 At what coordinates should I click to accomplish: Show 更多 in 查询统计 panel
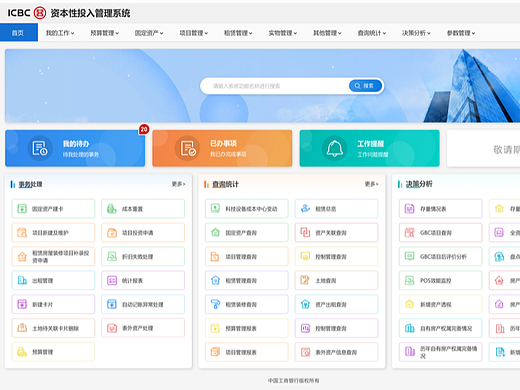point(371,184)
